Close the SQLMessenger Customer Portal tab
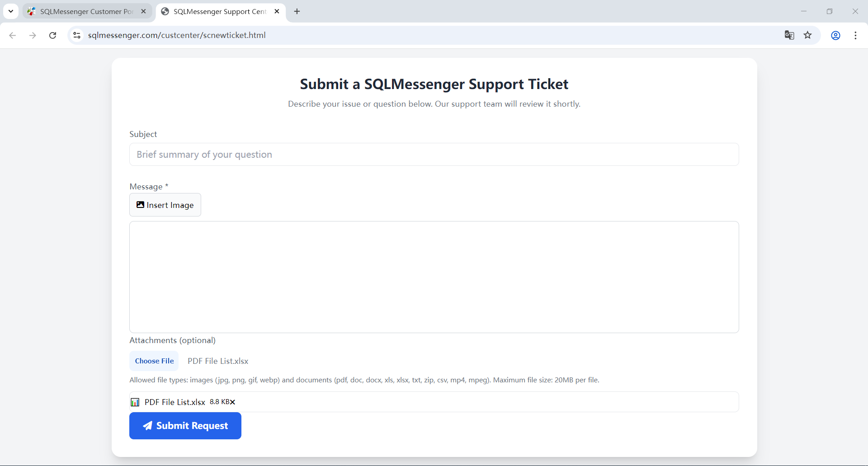868x466 pixels. point(144,11)
